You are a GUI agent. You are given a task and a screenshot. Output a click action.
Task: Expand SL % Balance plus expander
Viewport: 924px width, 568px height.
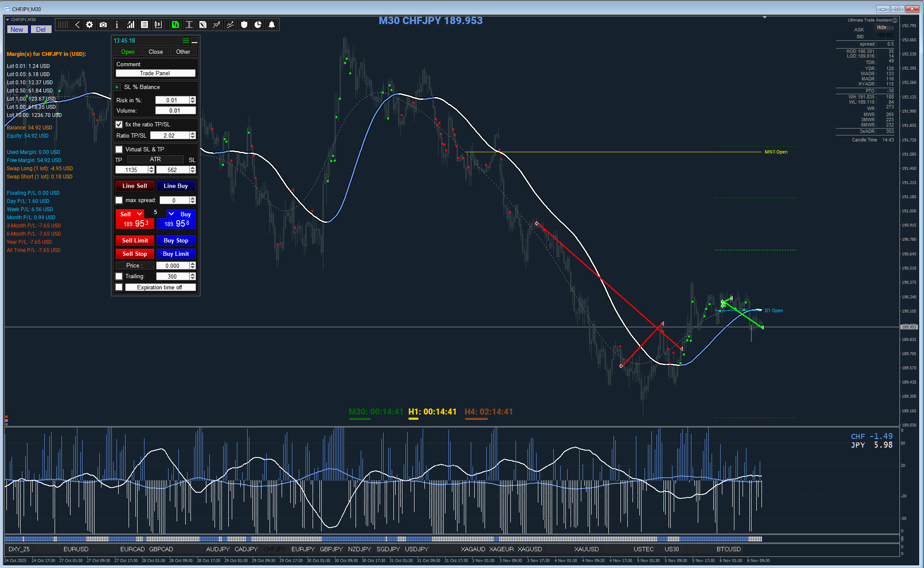[117, 87]
